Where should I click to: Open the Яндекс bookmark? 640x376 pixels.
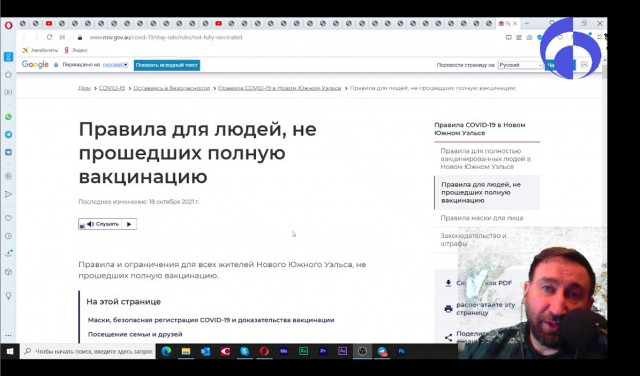coord(76,50)
